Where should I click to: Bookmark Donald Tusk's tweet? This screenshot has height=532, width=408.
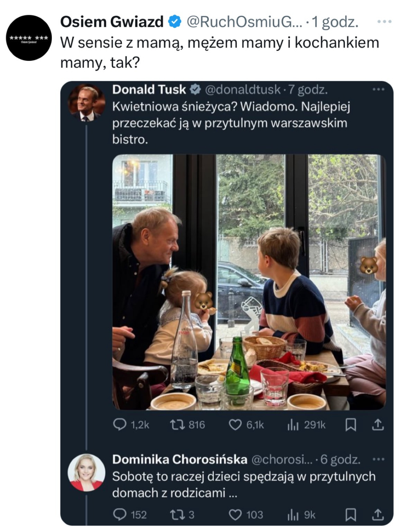351,425
